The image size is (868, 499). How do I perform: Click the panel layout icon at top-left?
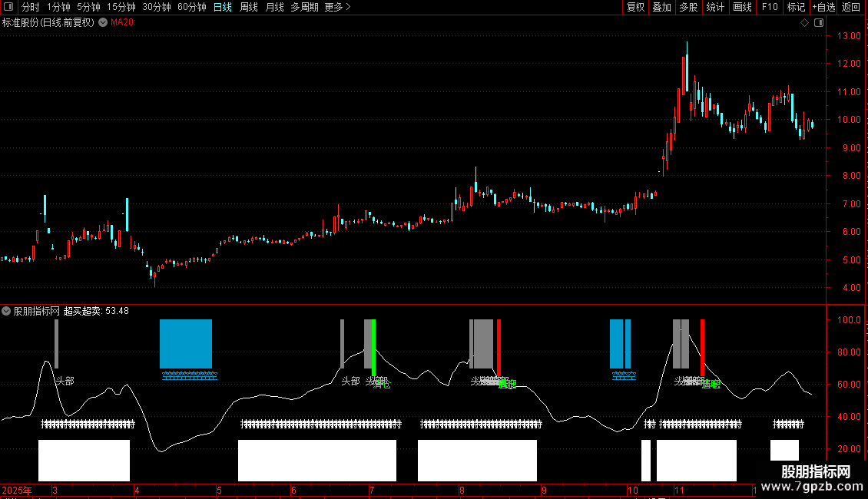[8, 7]
